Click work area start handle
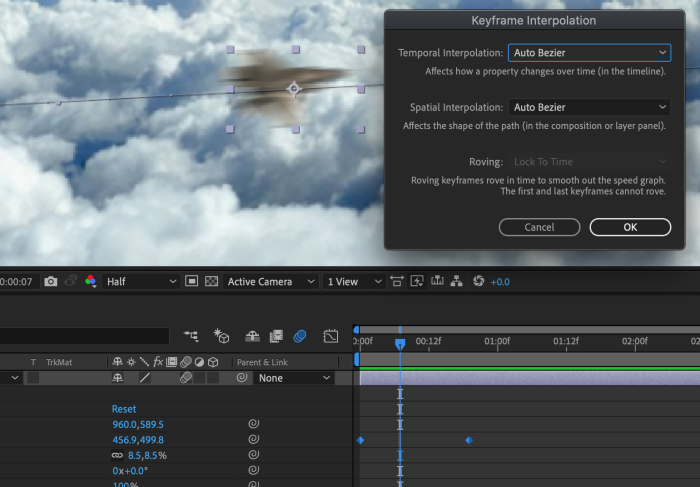Image resolution: width=700 pixels, height=487 pixels. tap(356, 359)
